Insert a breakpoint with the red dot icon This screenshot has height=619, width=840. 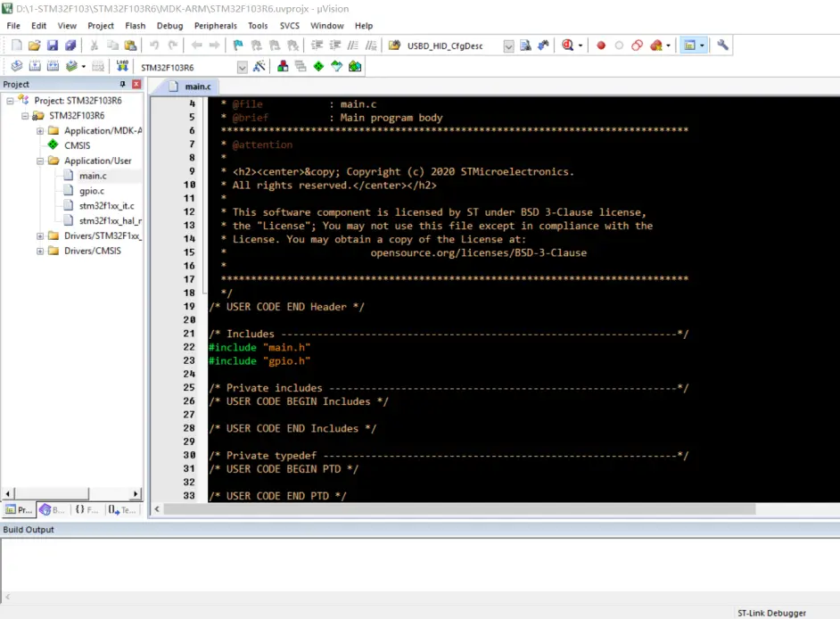click(601, 45)
